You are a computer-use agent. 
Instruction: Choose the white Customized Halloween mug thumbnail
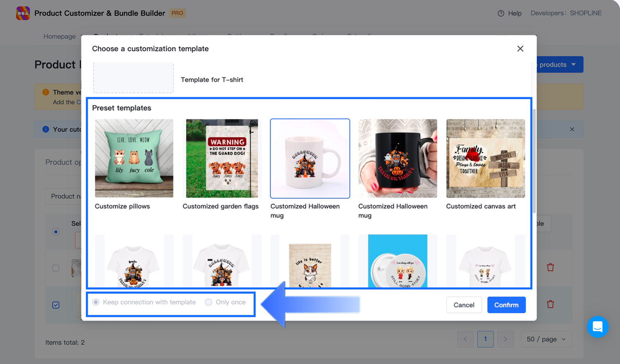pyautogui.click(x=310, y=158)
